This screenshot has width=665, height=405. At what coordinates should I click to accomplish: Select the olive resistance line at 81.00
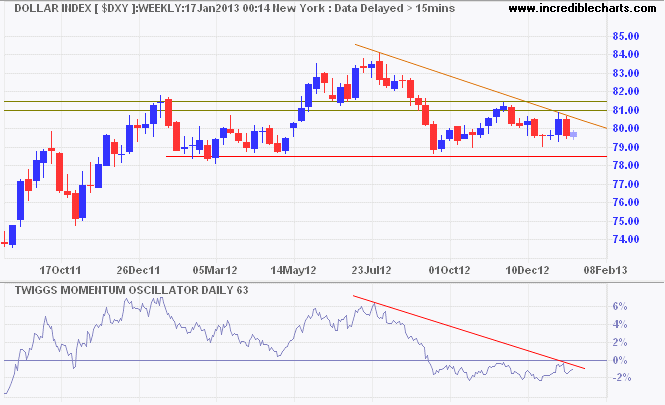[305, 111]
